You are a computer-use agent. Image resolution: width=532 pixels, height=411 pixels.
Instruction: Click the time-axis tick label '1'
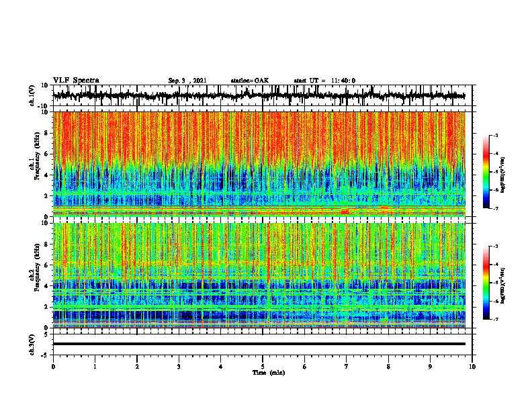pos(95,367)
